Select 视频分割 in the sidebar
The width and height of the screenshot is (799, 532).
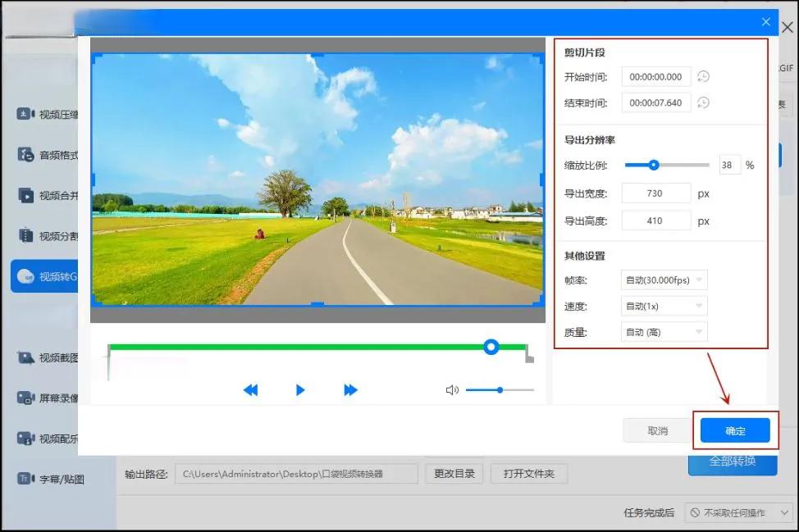47,236
